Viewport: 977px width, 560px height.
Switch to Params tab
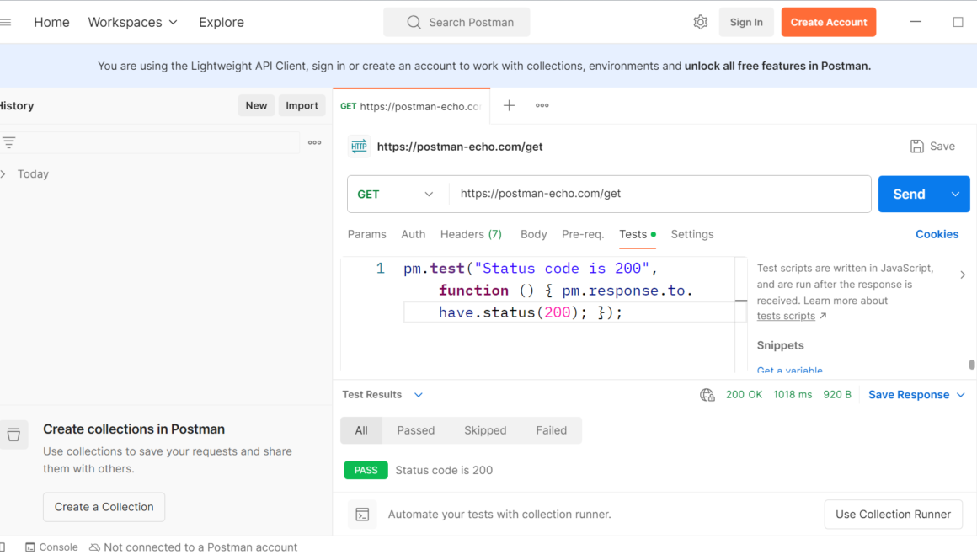click(367, 234)
